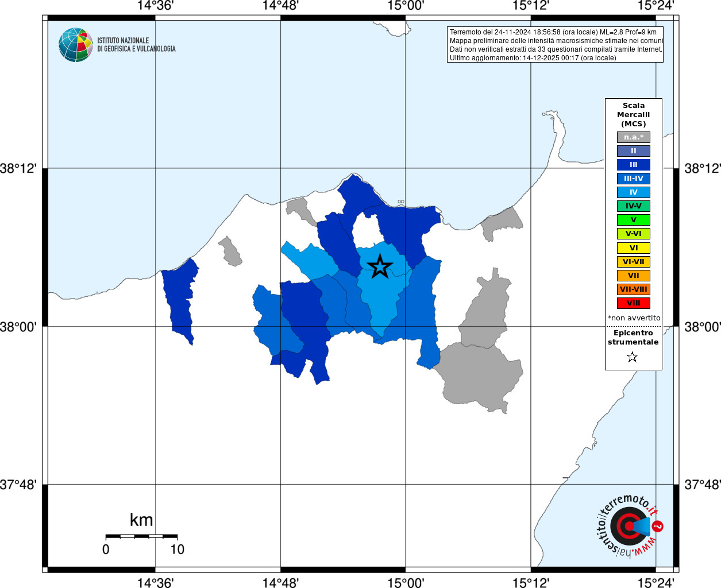Click the yellow VI legend swatch

point(634,248)
